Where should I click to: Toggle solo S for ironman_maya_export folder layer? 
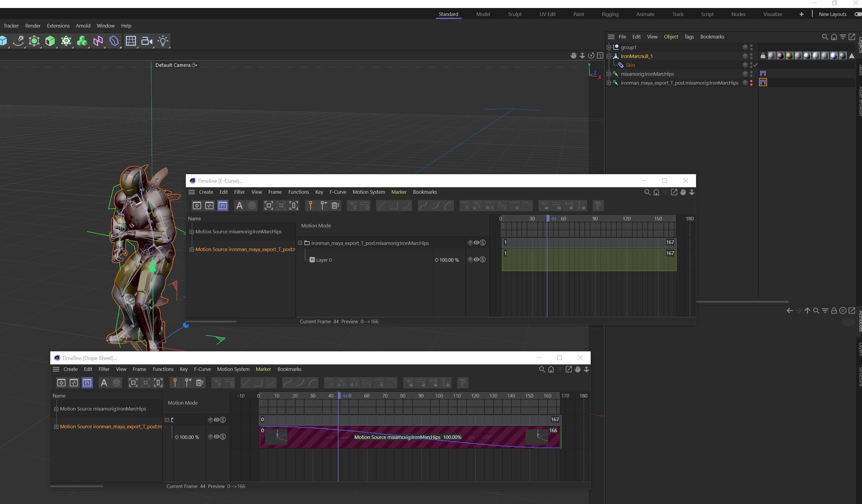pyautogui.click(x=483, y=243)
